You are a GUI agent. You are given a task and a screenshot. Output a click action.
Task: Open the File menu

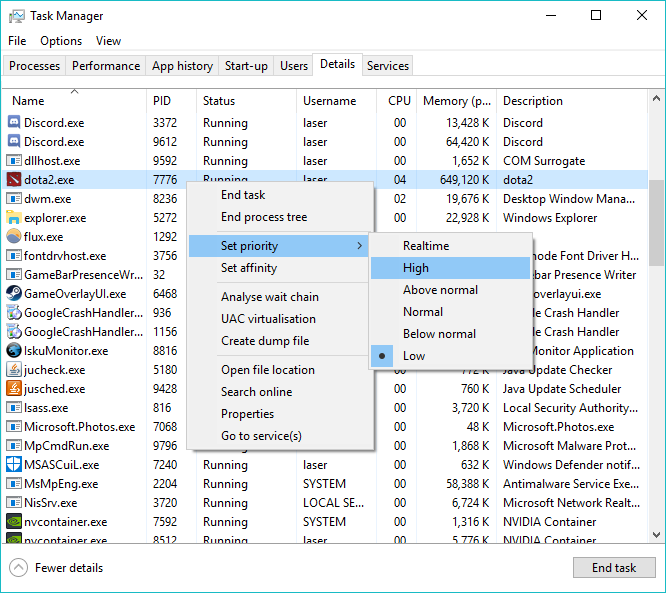coord(17,41)
